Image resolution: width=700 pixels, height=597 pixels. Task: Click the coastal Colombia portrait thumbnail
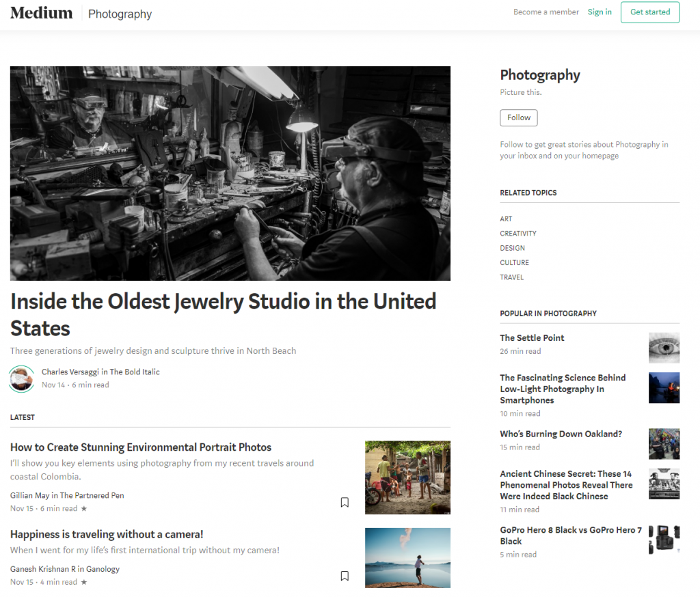pos(407,477)
